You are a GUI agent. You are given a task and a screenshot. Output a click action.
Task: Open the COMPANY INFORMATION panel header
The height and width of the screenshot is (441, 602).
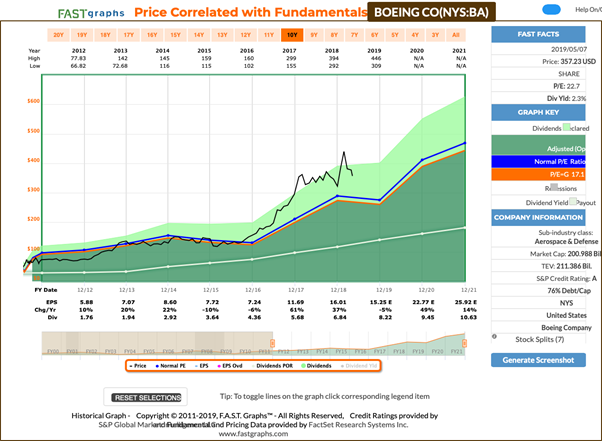click(x=538, y=217)
